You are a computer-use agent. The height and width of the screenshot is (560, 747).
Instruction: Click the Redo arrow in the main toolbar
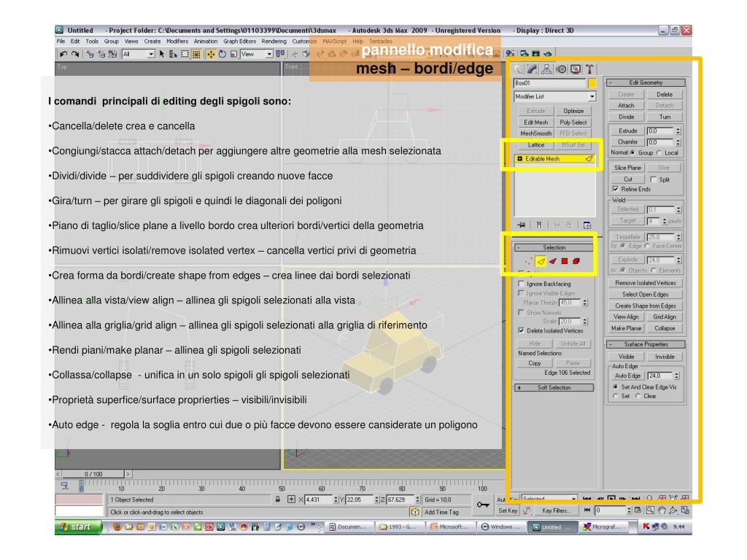(x=75, y=54)
